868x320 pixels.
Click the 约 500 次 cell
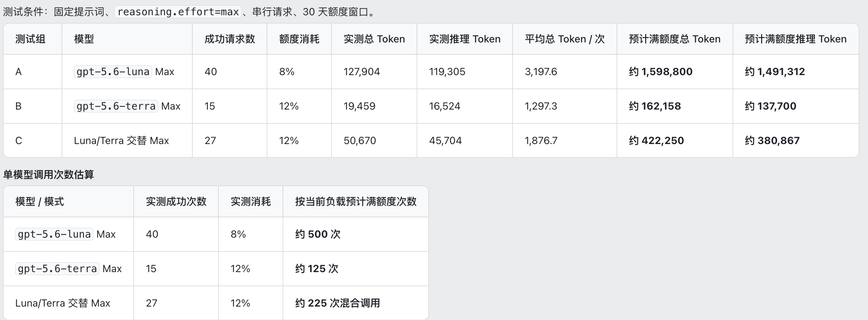point(318,234)
